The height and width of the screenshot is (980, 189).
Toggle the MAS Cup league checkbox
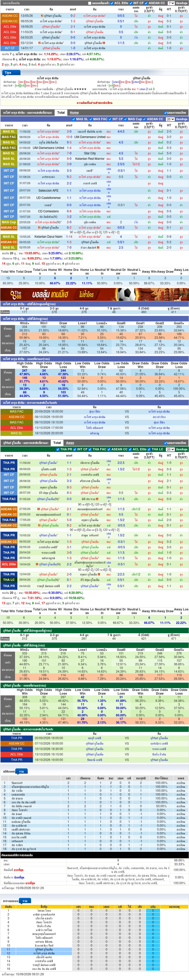[126, 119]
